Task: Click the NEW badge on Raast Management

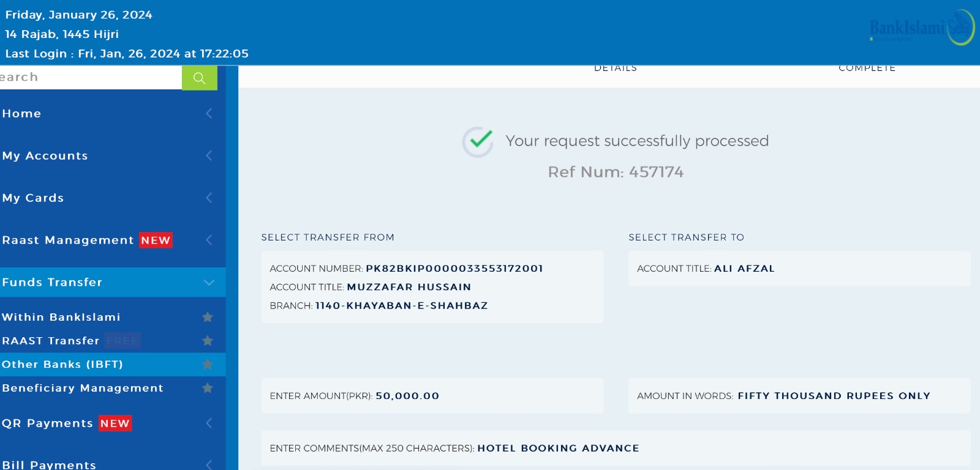Action: point(156,240)
